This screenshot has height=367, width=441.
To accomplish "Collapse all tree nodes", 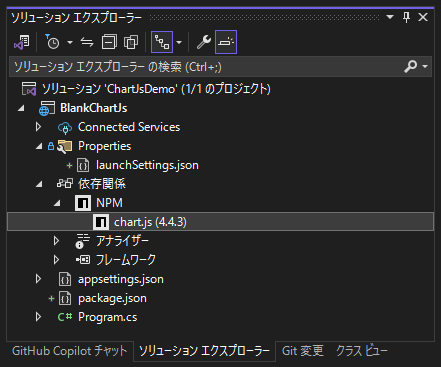I will pos(109,42).
